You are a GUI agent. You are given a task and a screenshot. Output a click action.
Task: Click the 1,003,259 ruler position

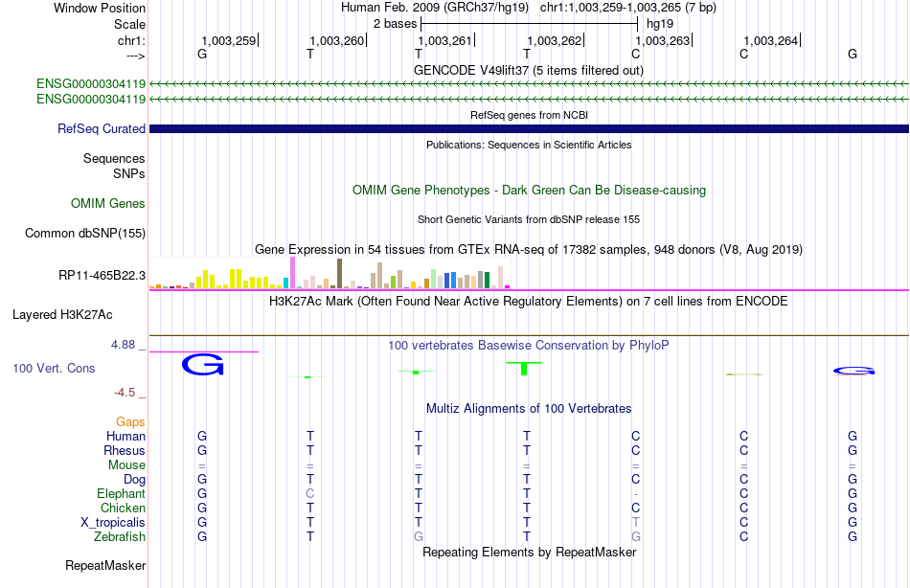229,40
